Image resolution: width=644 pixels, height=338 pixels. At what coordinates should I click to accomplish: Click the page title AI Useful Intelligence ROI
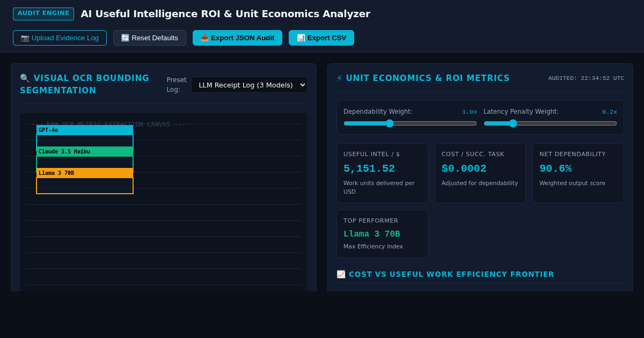(x=225, y=14)
